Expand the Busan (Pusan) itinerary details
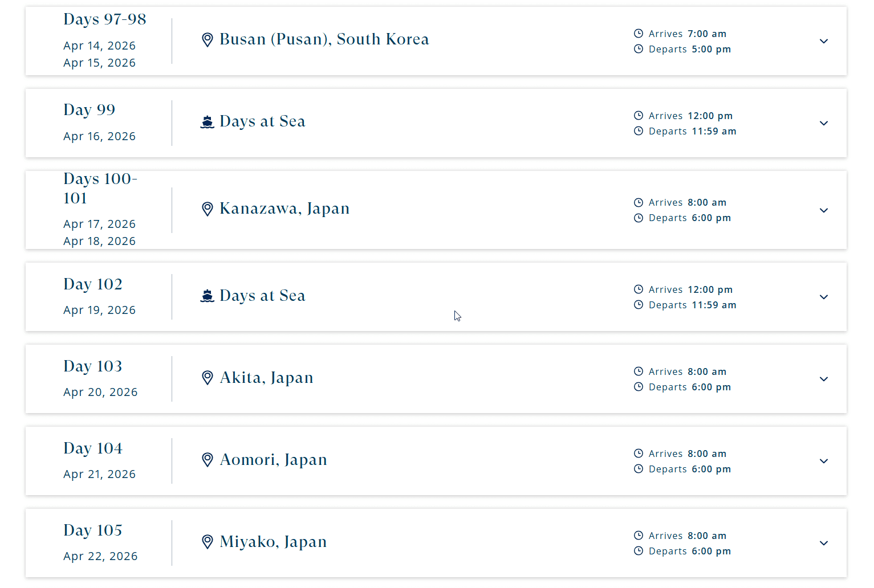874x588 pixels. [x=824, y=41]
